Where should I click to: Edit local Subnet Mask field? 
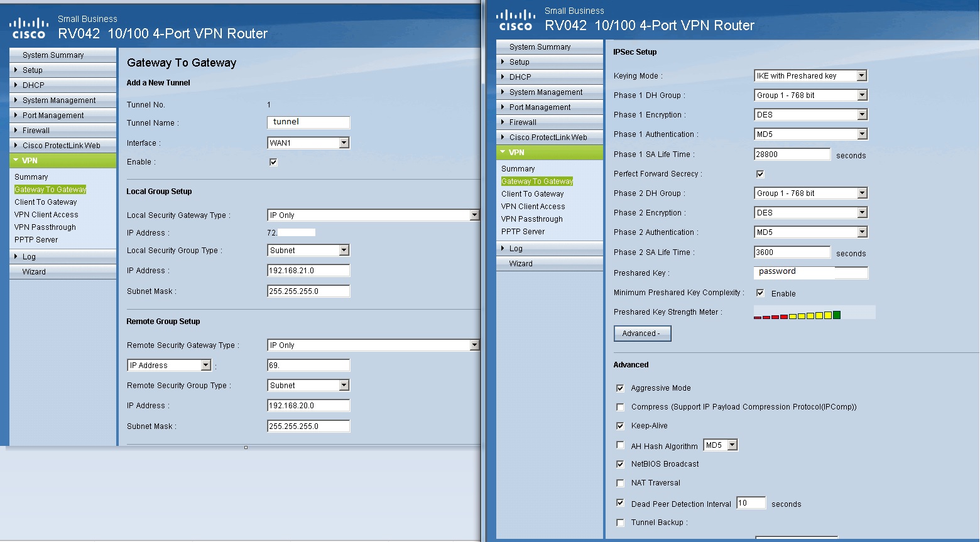[308, 291]
